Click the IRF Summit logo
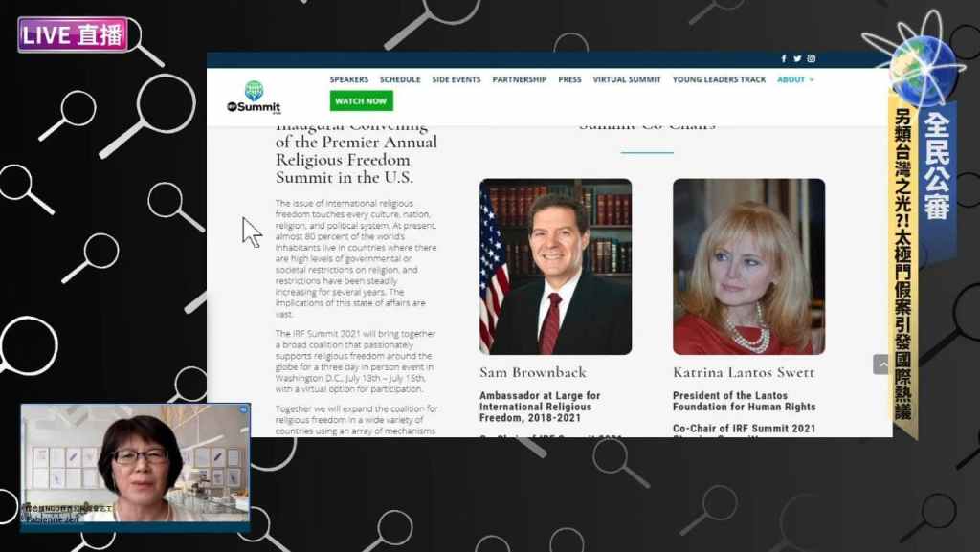Image resolution: width=980 pixels, height=552 pixels. [254, 98]
